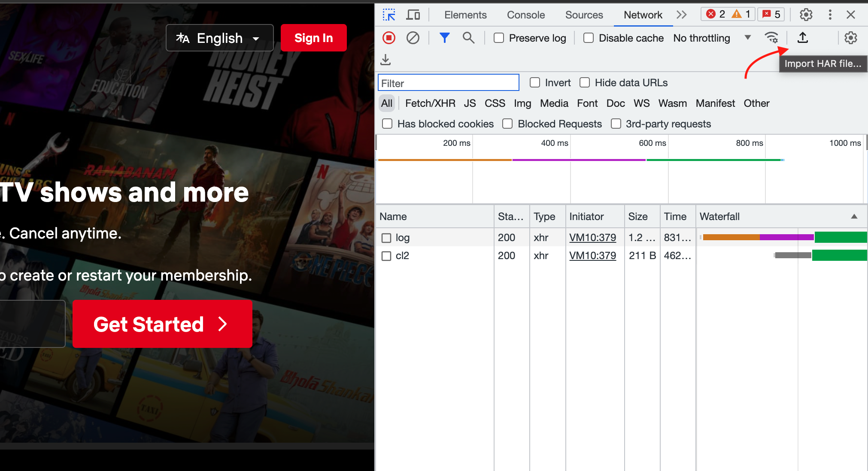Viewport: 868px width, 471px height.
Task: Filter requests by Font type
Action: pos(587,103)
